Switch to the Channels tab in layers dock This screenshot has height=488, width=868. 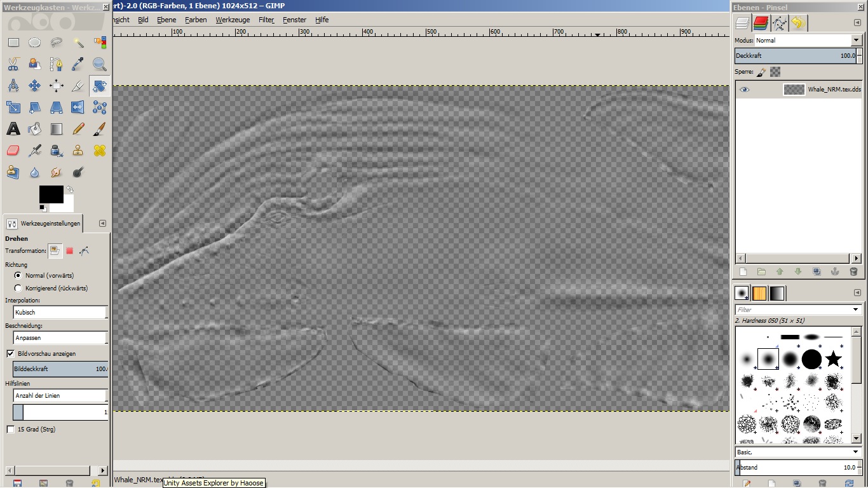761,24
